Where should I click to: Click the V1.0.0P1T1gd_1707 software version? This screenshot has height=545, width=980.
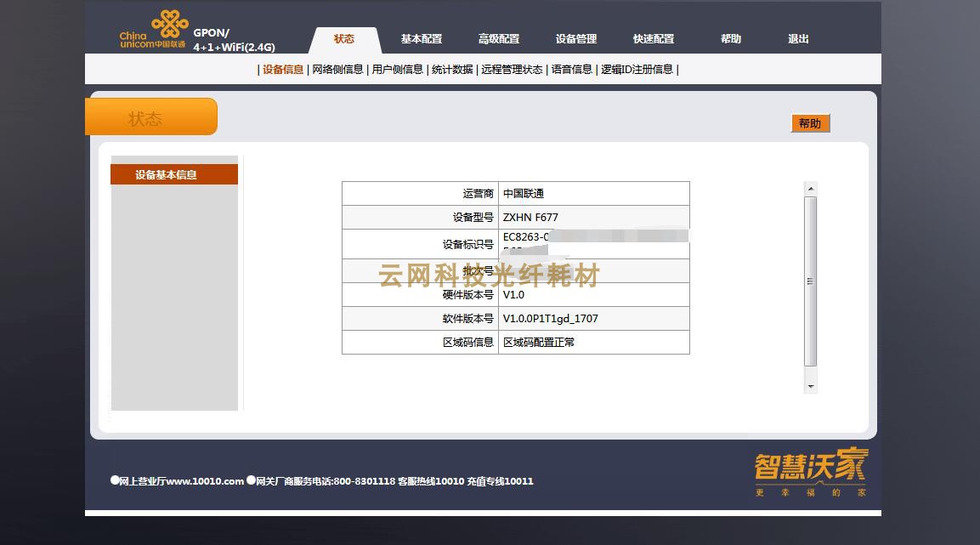pos(551,319)
